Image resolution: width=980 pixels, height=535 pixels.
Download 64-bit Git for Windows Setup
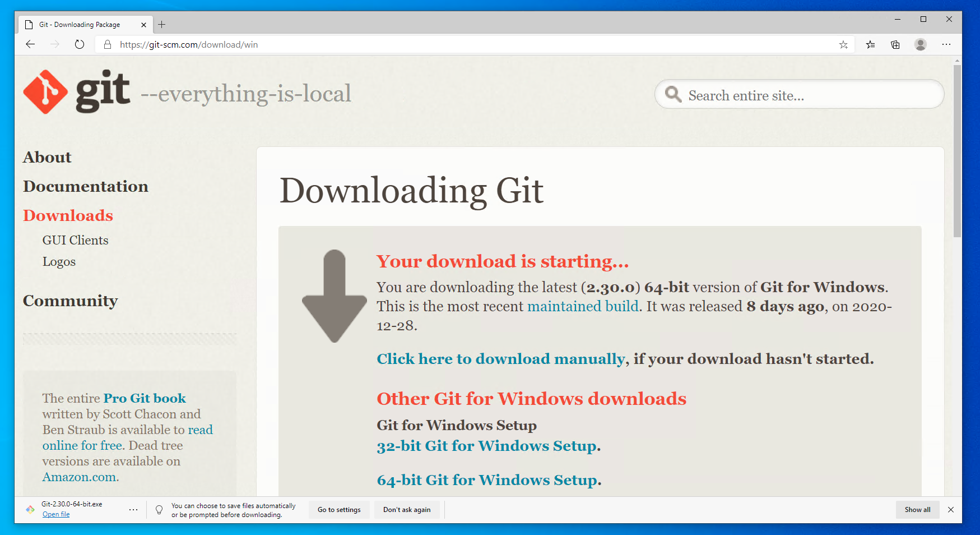pyautogui.click(x=487, y=480)
